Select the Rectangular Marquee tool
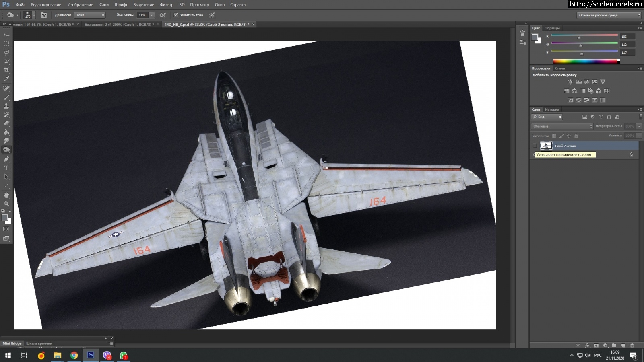This screenshot has width=644, height=362. point(6,44)
